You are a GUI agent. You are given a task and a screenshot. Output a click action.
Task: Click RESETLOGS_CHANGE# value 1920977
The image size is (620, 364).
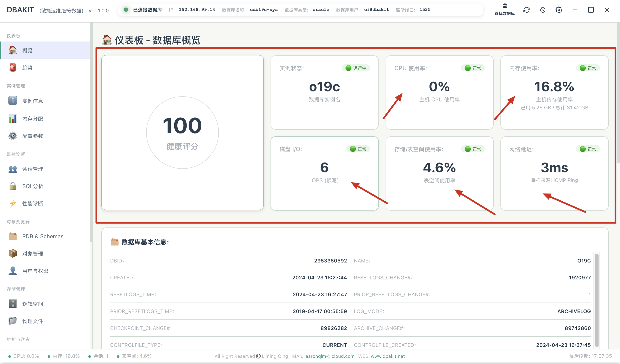coord(580,277)
